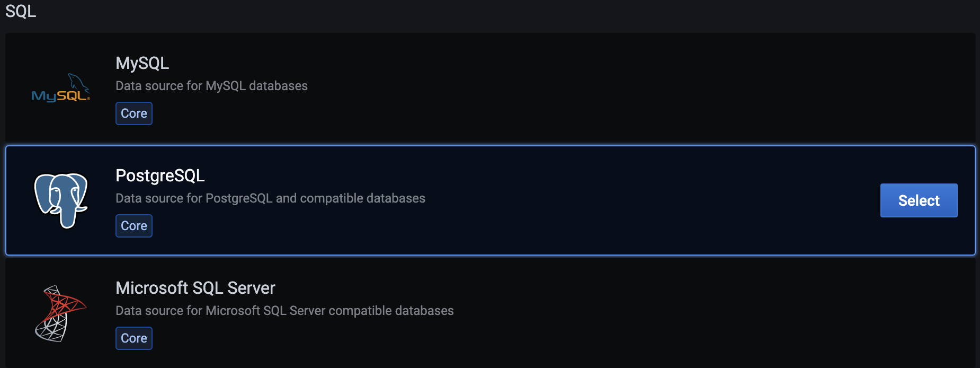Screen dimensions: 980x368
Task: Click the PostgreSQL elephant logo
Action: pyautogui.click(x=61, y=200)
